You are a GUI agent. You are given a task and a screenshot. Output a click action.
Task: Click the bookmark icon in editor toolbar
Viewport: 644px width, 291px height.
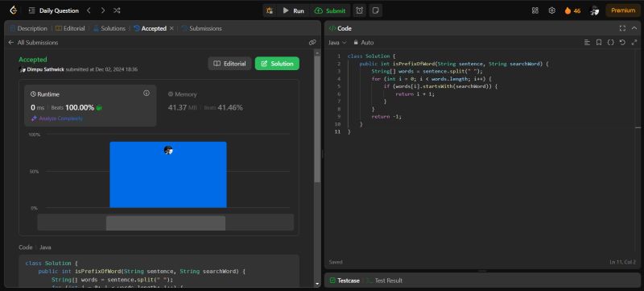(x=599, y=43)
